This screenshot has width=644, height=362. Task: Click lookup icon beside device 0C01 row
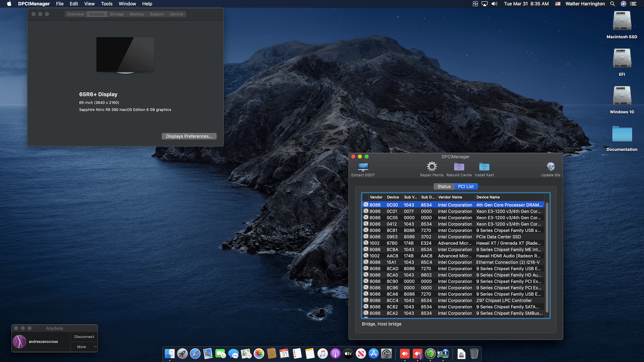pyautogui.click(x=366, y=211)
